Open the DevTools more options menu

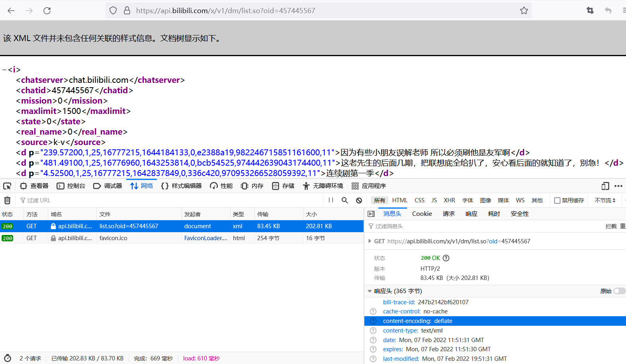click(618, 186)
